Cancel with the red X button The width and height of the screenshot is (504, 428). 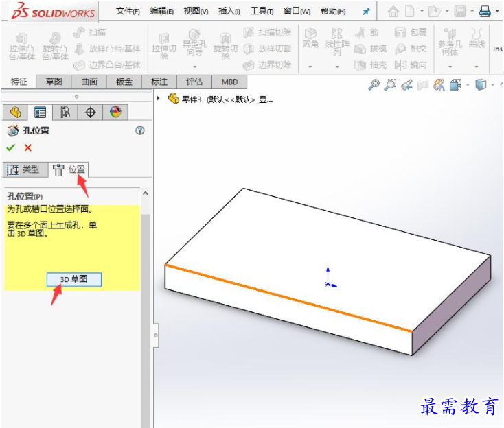click(28, 147)
